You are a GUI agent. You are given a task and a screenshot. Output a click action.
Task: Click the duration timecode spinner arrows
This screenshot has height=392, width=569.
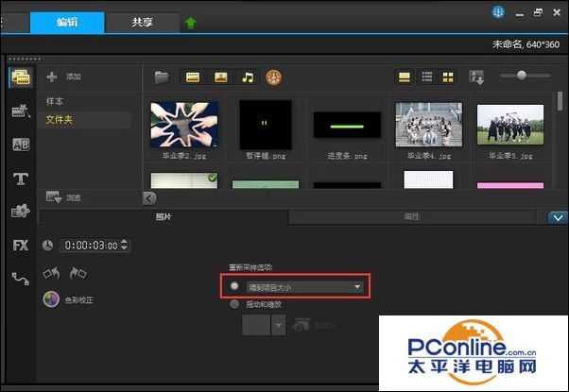[x=125, y=245]
